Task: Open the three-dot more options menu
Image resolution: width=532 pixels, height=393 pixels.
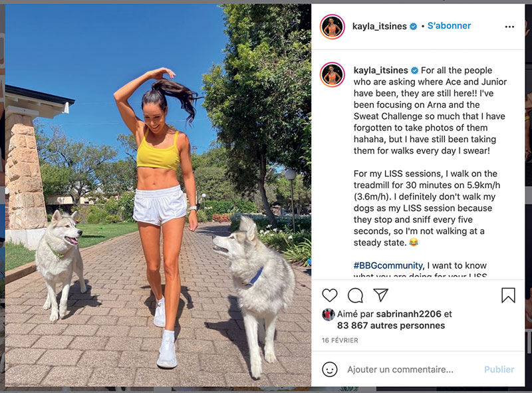Action: click(x=509, y=27)
